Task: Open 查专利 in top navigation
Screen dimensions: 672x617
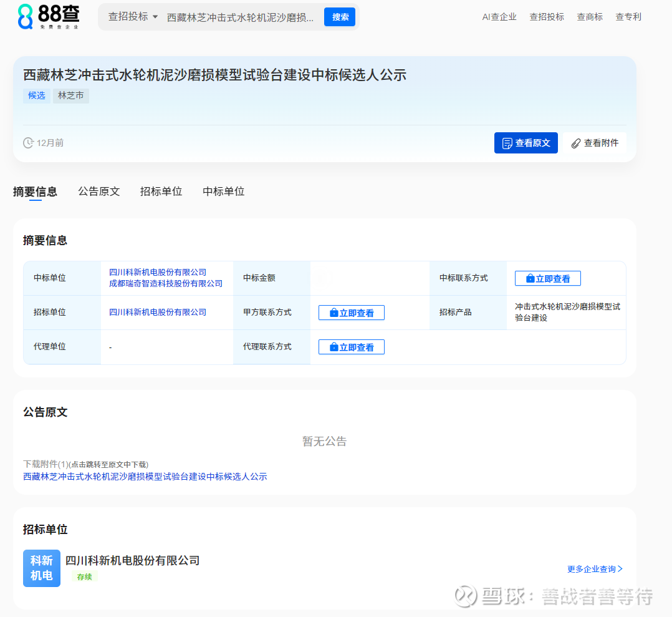Action: [628, 17]
